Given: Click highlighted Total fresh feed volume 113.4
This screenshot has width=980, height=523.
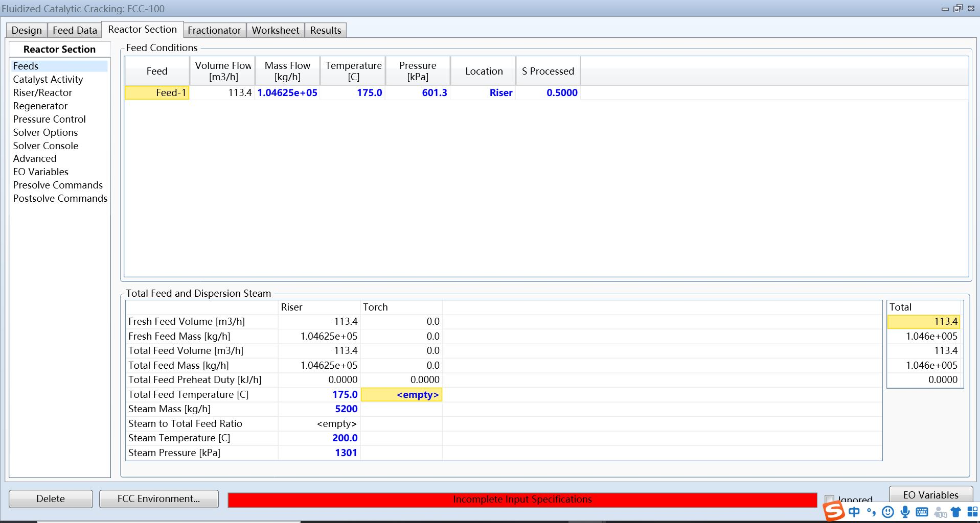Looking at the screenshot, I should point(924,321).
